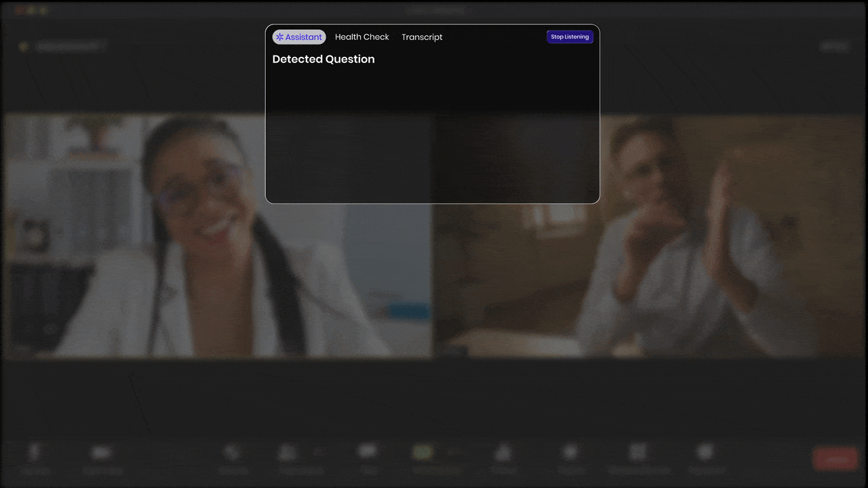Click the video camera icon in meeting toolbar
This screenshot has width=868, height=488.
click(x=102, y=452)
